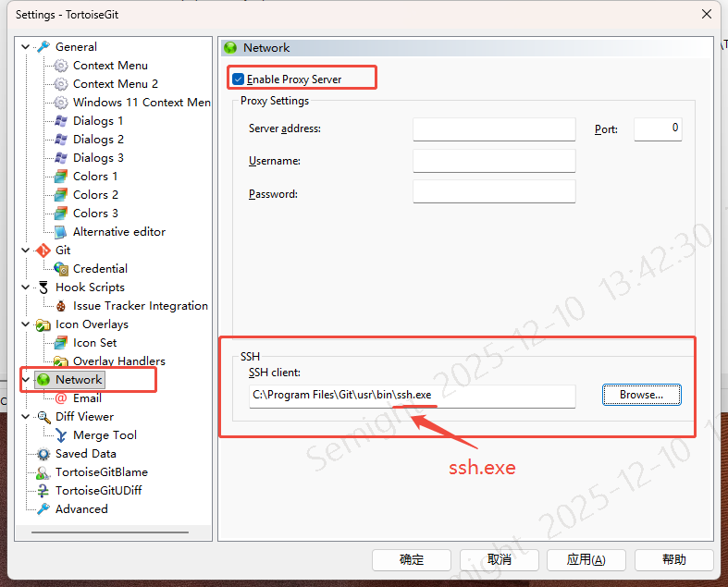The width and height of the screenshot is (728, 587).
Task: Click the Server address input field
Action: (494, 129)
